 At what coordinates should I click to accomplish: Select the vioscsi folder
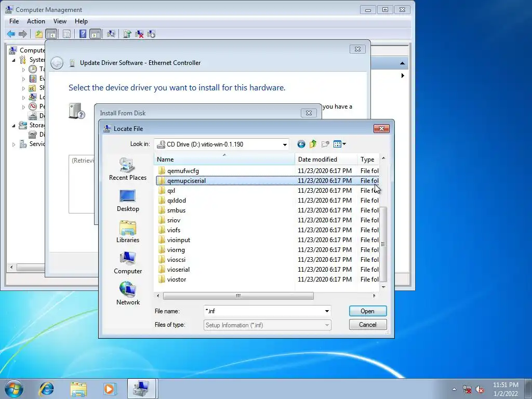coord(176,260)
